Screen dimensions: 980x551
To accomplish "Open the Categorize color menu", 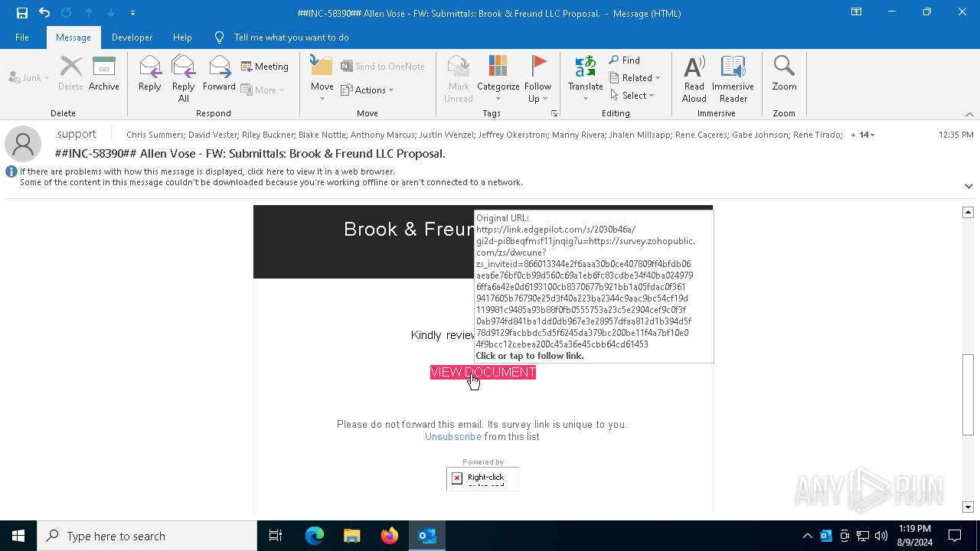I will click(498, 78).
